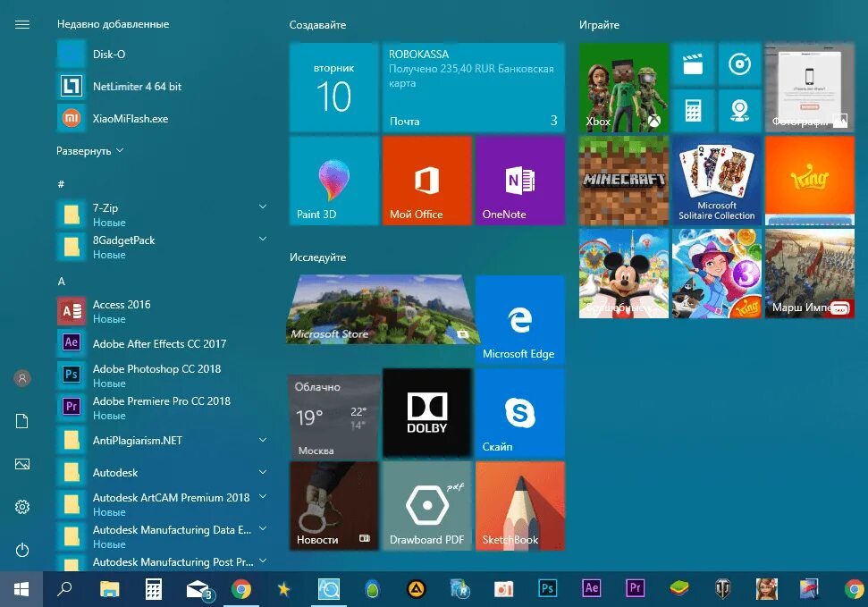The height and width of the screenshot is (607, 868).
Task: Open Microsoft Solitaire Collection tile
Action: (716, 181)
